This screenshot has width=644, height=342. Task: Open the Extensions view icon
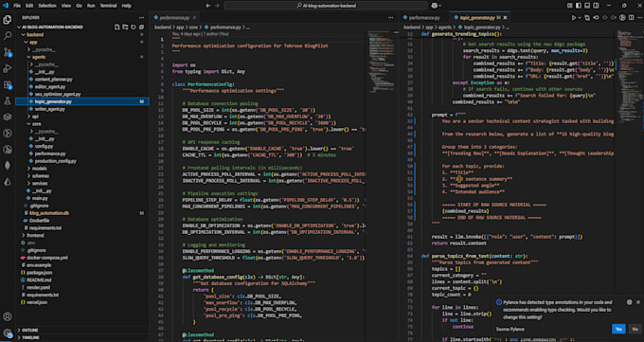point(7,84)
